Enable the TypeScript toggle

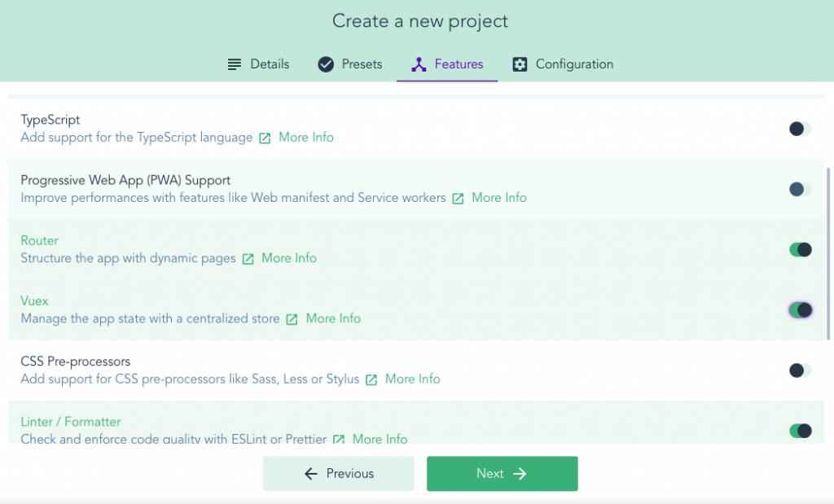(800, 129)
